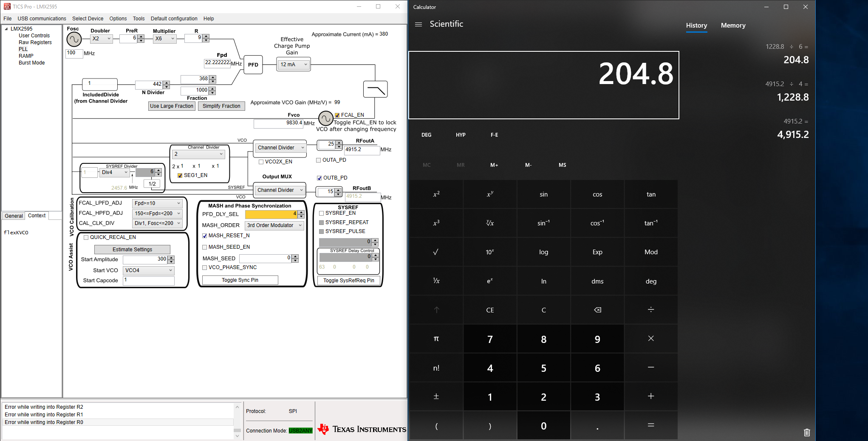Toggle the SEG1_EN checkbox

coord(180,175)
